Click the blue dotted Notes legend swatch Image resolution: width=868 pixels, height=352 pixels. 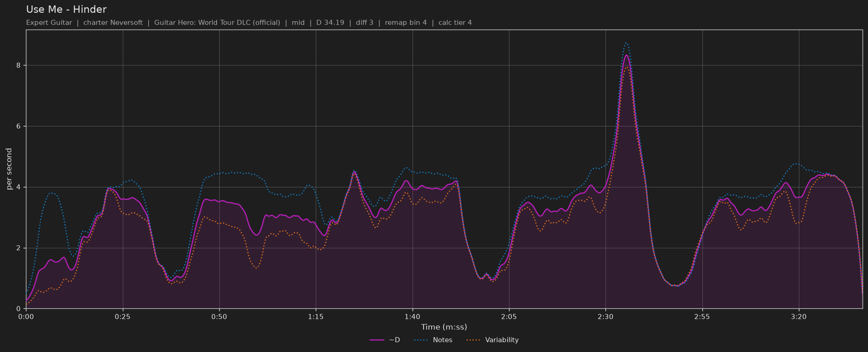click(x=421, y=340)
